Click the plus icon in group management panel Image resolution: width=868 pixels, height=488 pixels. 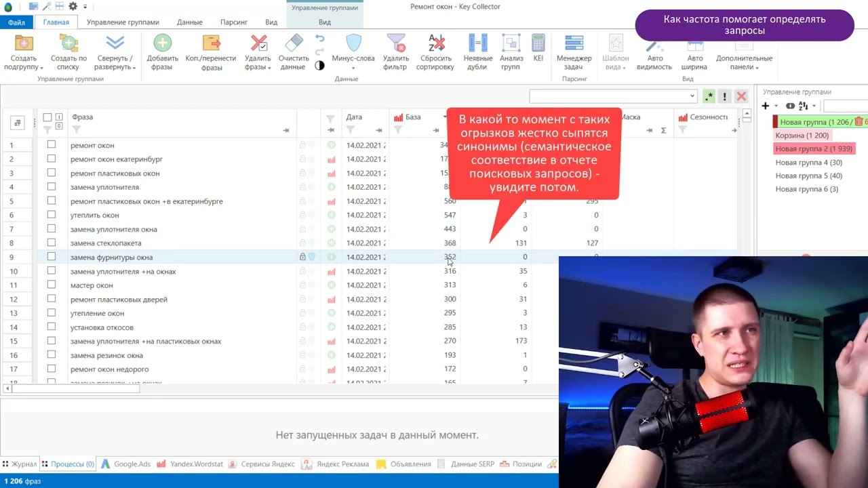click(x=766, y=106)
